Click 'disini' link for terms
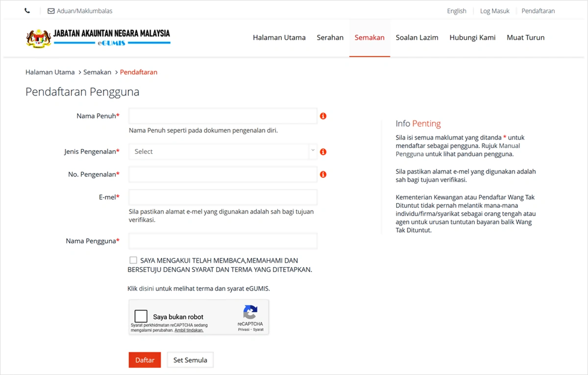 click(146, 289)
